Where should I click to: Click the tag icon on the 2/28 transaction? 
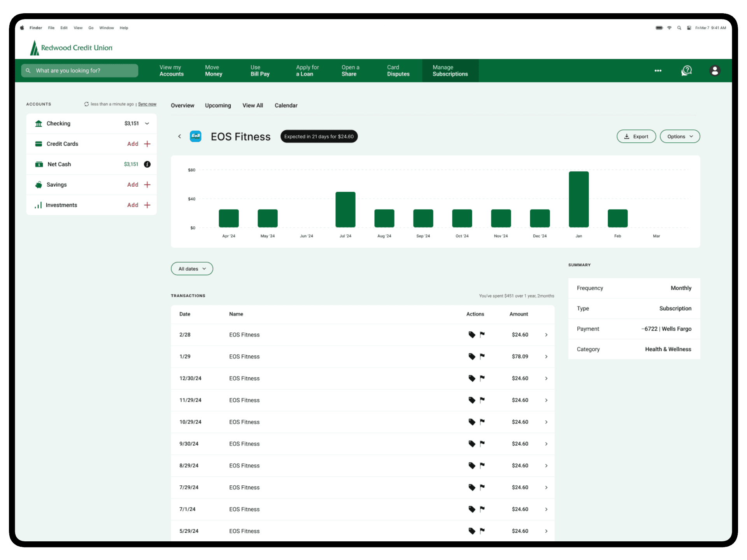pos(472,334)
